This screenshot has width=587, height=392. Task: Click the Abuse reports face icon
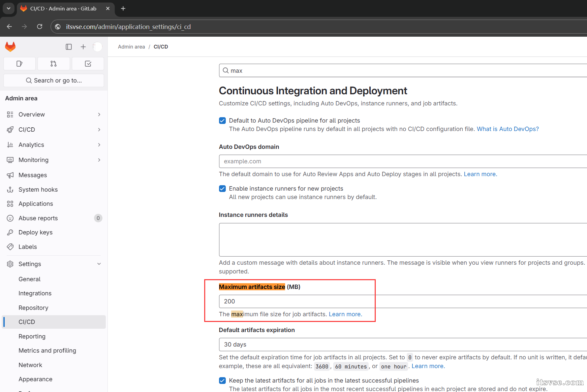(x=10, y=218)
